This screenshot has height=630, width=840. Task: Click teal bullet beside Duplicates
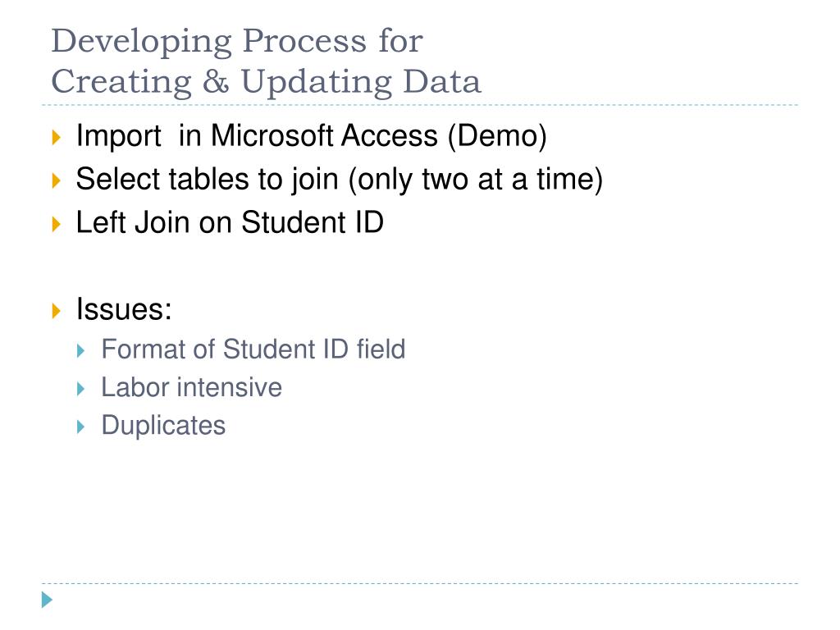[x=81, y=427]
